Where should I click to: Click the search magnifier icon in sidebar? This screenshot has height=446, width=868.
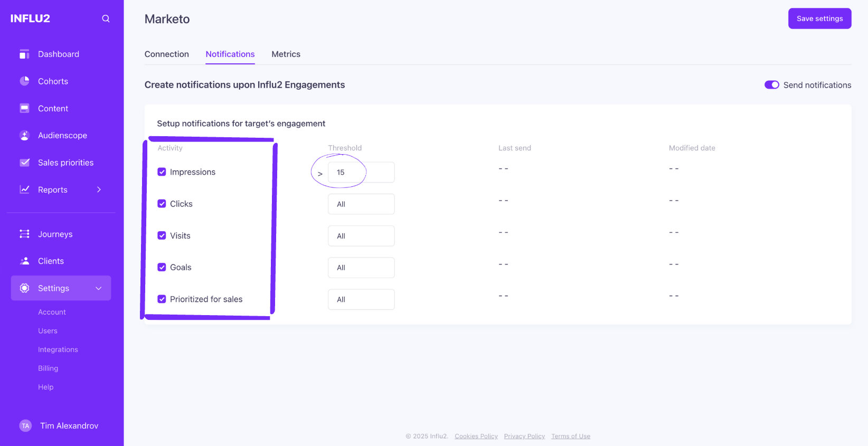(x=106, y=18)
